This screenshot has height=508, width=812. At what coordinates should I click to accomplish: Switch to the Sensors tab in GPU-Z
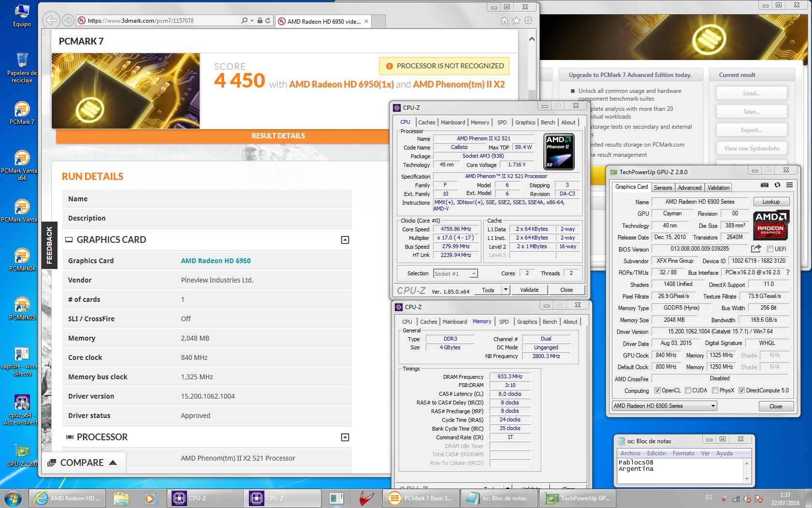click(663, 188)
